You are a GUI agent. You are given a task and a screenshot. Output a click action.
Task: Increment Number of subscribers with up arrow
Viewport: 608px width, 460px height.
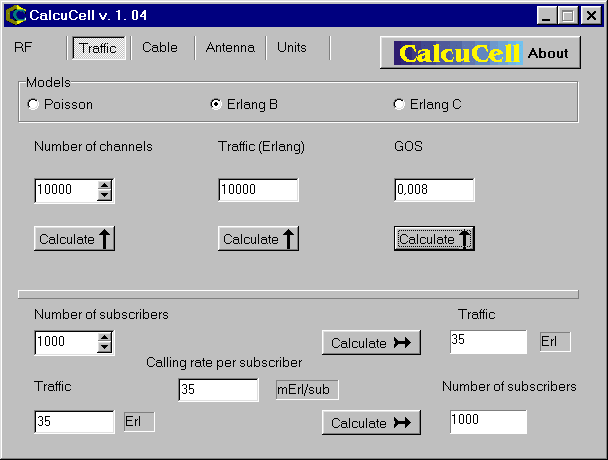[105, 337]
